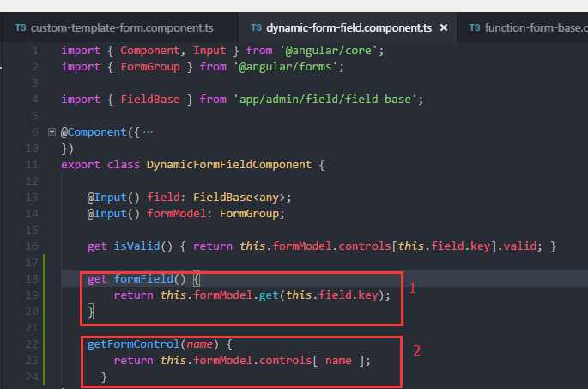Screen dimensions: 588x389
Task: Click line number 11 in gutter
Action: (x=33, y=165)
